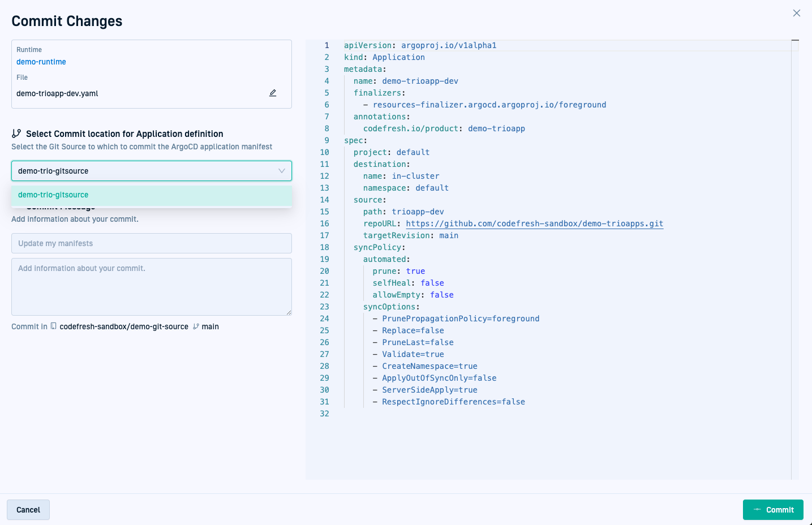
Task: Focus the Update my manifests input field
Action: 151,243
